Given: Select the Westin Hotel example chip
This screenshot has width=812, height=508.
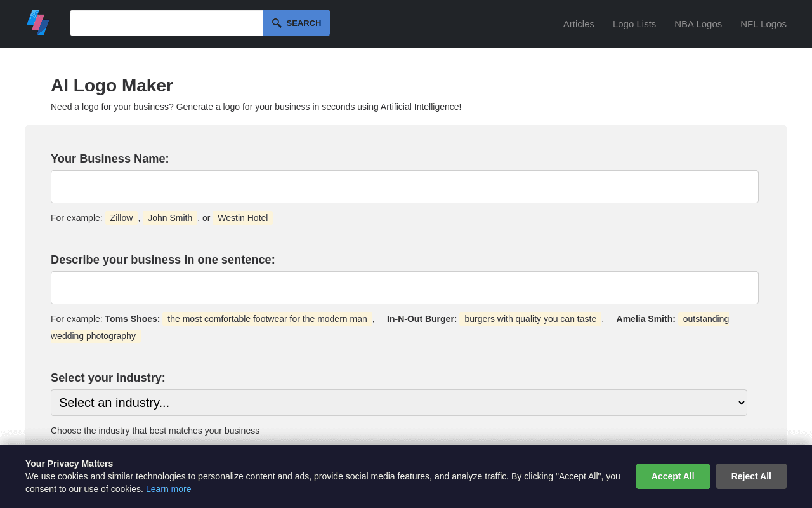Looking at the screenshot, I should [x=243, y=218].
